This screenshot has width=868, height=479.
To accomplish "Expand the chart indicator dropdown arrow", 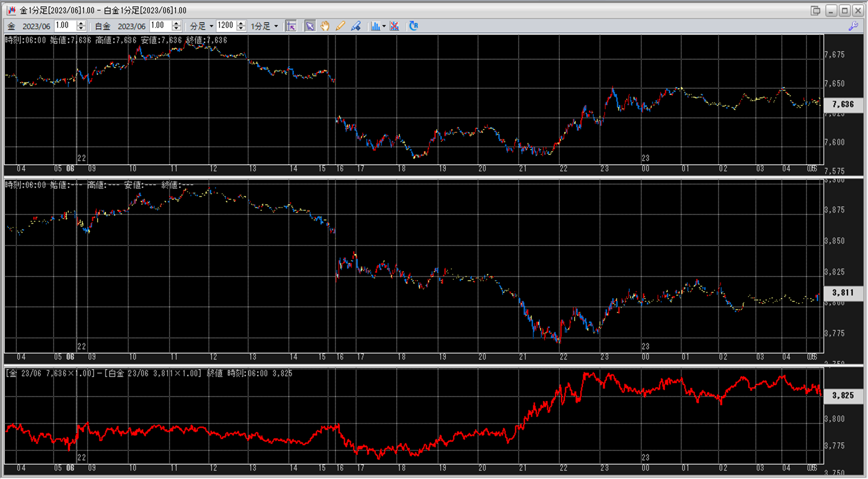I will pyautogui.click(x=384, y=26).
